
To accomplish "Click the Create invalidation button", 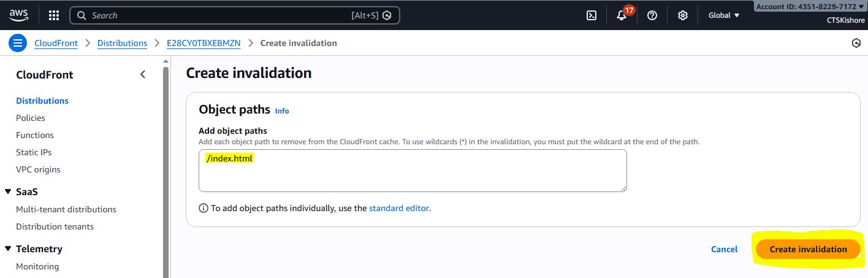I will (x=808, y=249).
